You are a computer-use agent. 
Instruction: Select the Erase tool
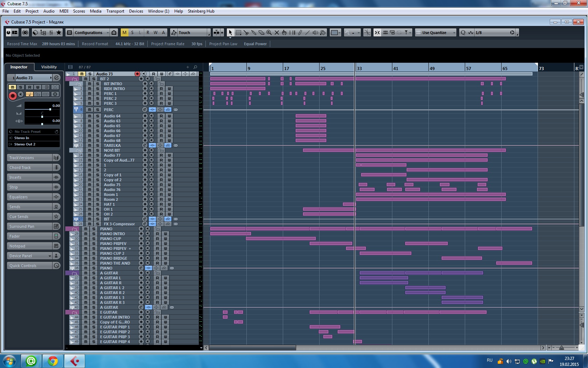click(261, 33)
